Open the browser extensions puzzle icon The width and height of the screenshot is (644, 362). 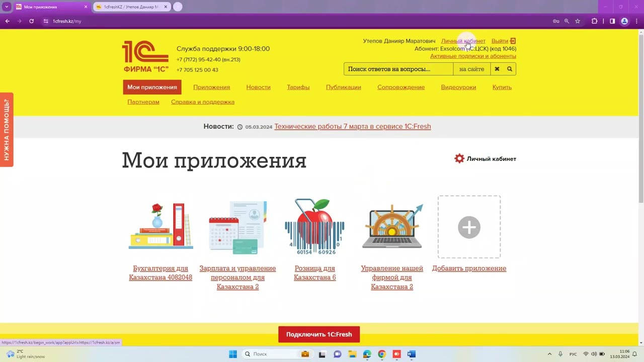[x=594, y=21]
